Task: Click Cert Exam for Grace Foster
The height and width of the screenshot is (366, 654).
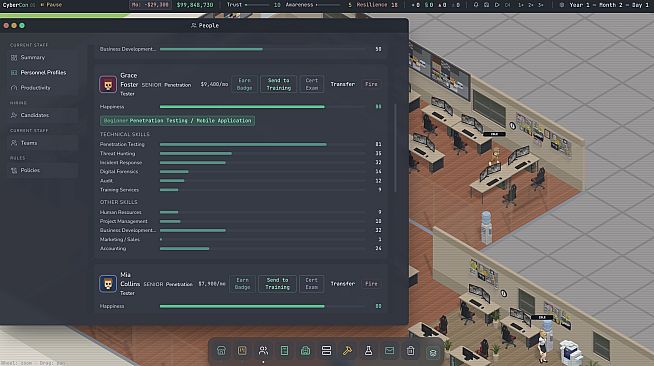Action: (312, 84)
